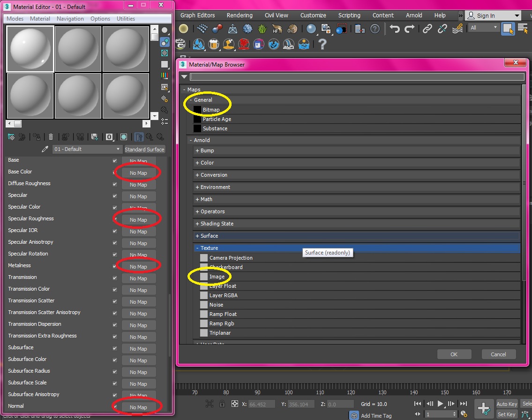
Task: Open the Modes menu in Material Editor
Action: pos(15,19)
